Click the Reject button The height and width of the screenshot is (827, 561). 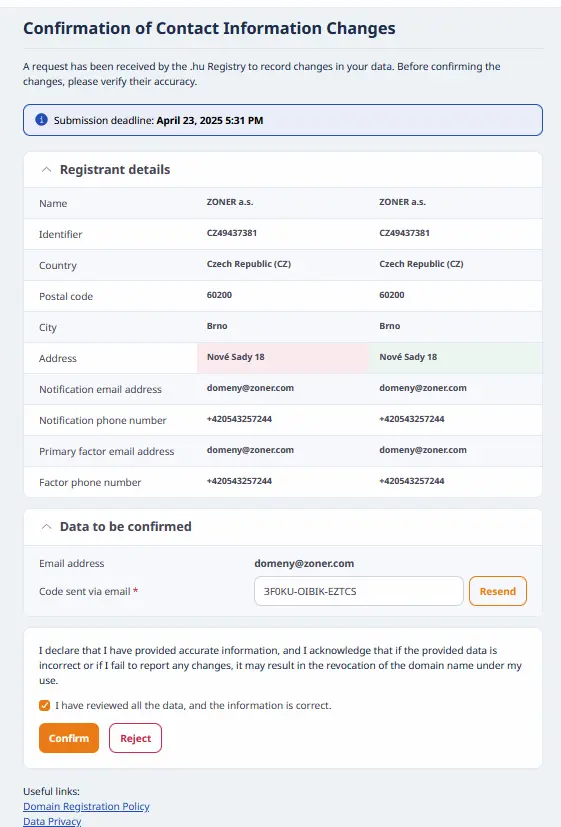pos(136,738)
